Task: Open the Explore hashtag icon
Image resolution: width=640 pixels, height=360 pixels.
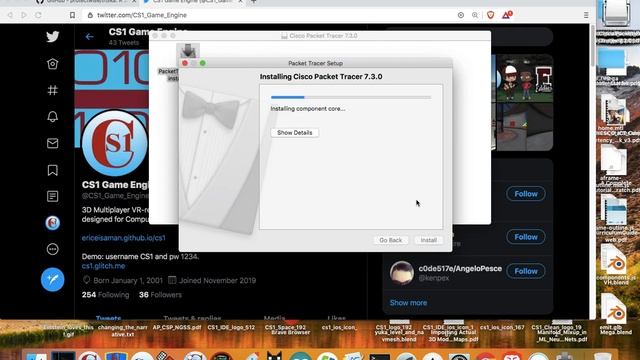Action: (52, 90)
